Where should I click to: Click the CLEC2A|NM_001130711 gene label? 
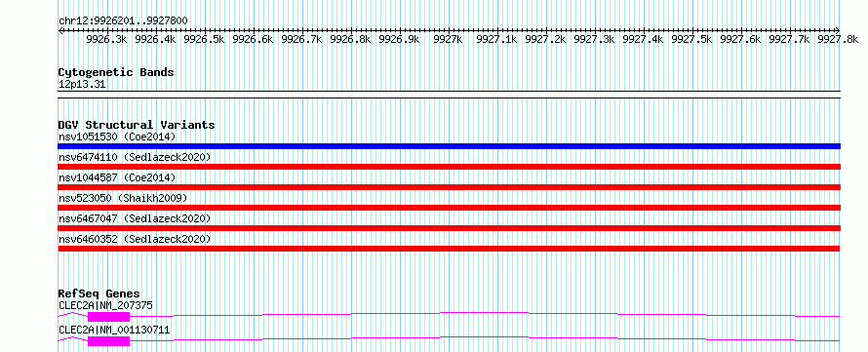[114, 331]
